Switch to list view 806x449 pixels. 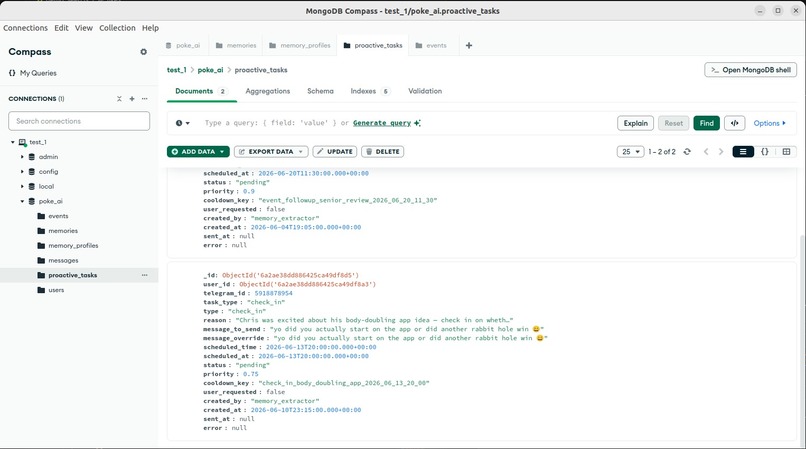(x=743, y=152)
